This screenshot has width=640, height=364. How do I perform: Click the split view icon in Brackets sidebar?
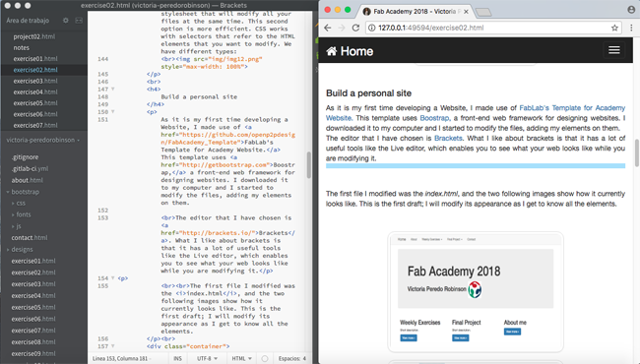79,21
